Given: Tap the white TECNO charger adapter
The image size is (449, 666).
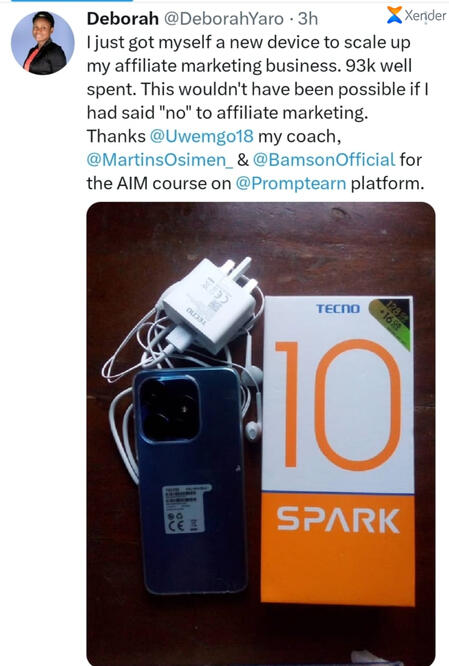Looking at the screenshot, I should click(x=209, y=305).
